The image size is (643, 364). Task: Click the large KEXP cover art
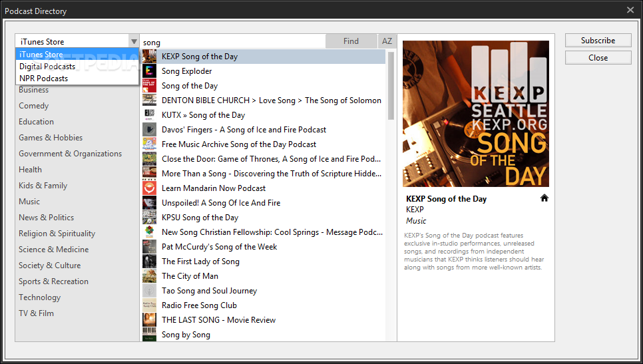click(x=476, y=114)
